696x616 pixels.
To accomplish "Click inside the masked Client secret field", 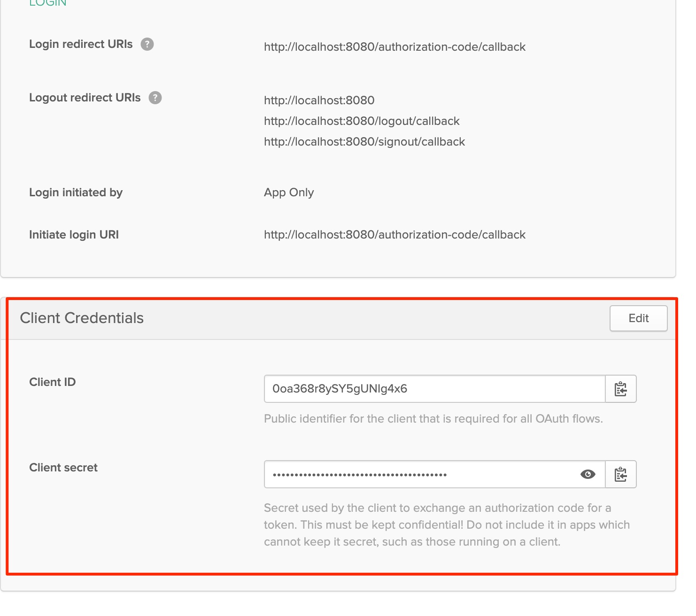I will [x=423, y=474].
